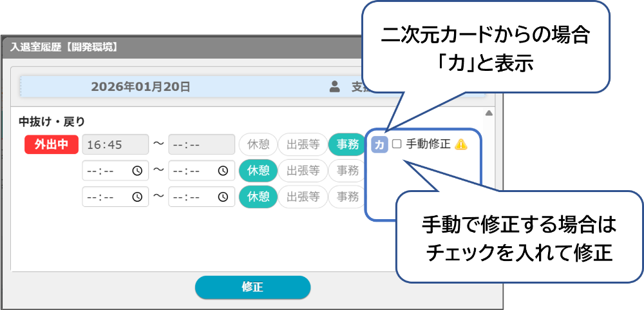The width and height of the screenshot is (644, 310).
Task: Click the scroll up arrow of the panel
Action: (x=489, y=114)
